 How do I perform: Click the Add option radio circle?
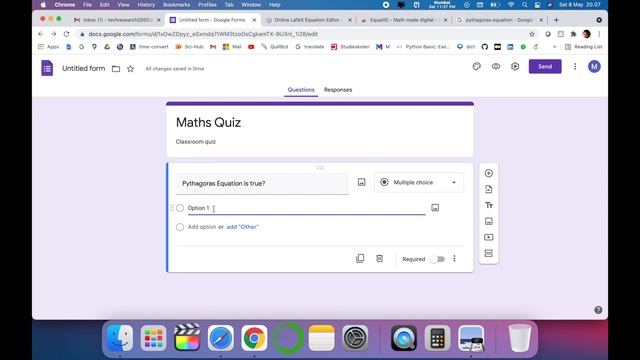(x=180, y=227)
